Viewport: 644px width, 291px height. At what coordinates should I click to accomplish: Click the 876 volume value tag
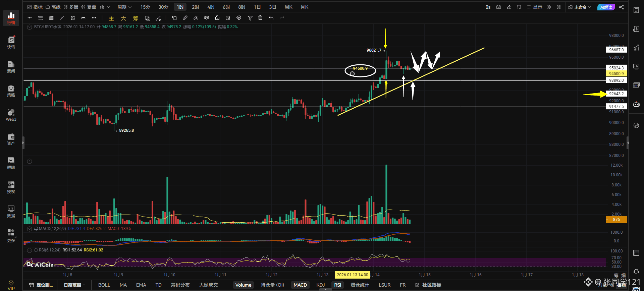[616, 220]
